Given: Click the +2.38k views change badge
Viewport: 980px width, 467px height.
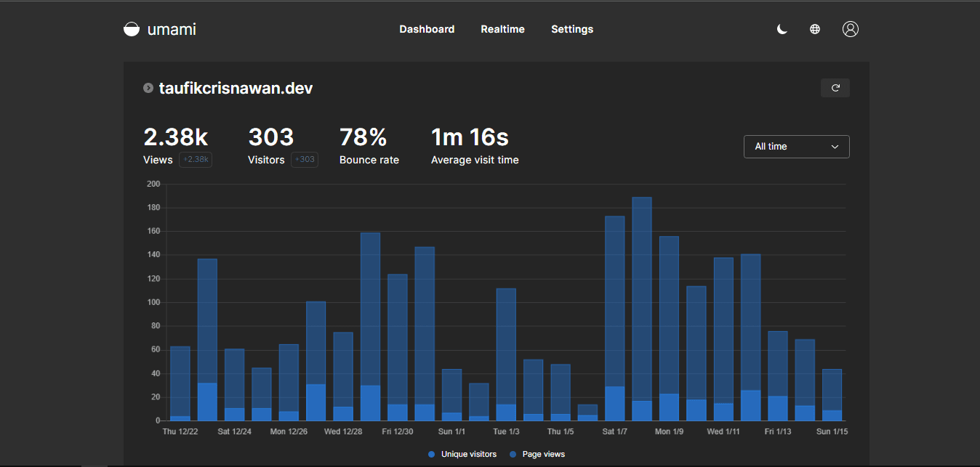Looking at the screenshot, I should (196, 160).
